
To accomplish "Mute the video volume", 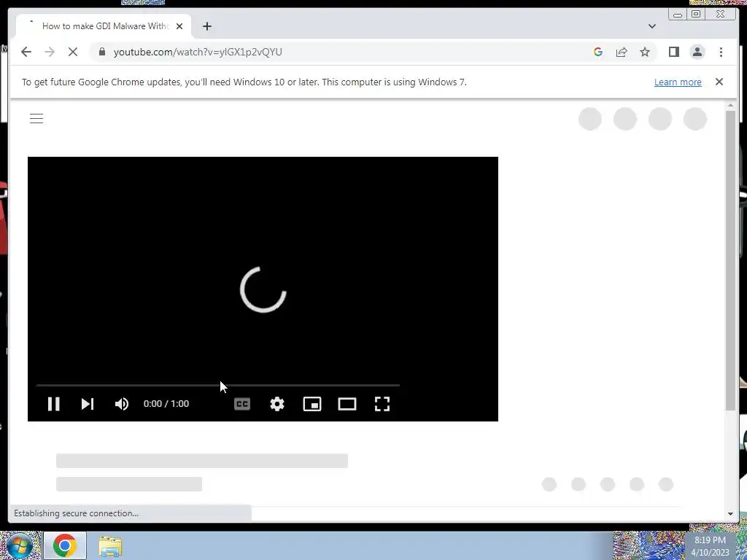I will click(122, 404).
